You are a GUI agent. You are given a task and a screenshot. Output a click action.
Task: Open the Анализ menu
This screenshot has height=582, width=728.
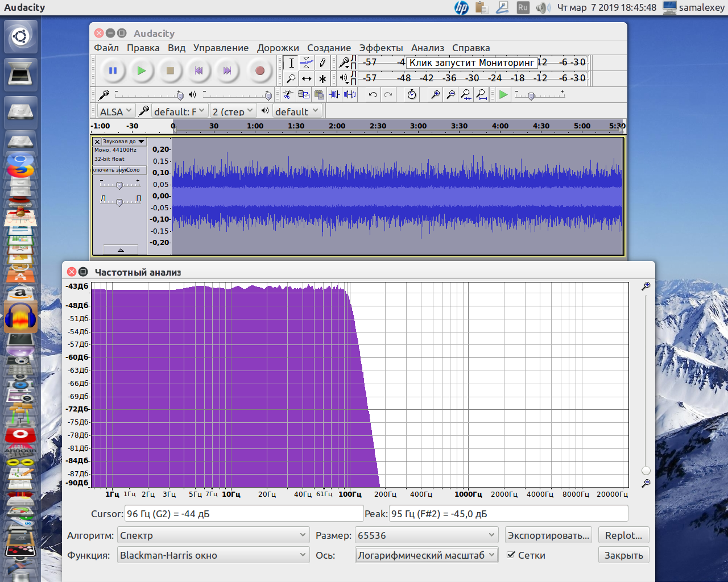427,48
